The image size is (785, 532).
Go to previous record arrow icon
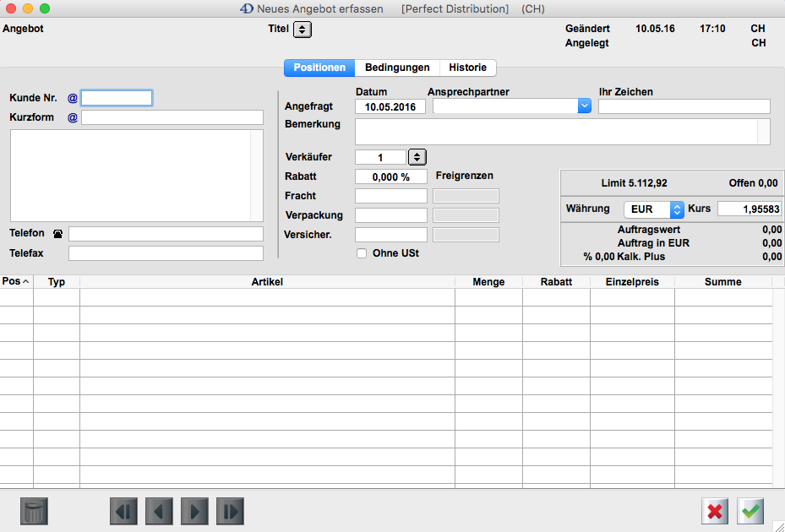point(159,511)
